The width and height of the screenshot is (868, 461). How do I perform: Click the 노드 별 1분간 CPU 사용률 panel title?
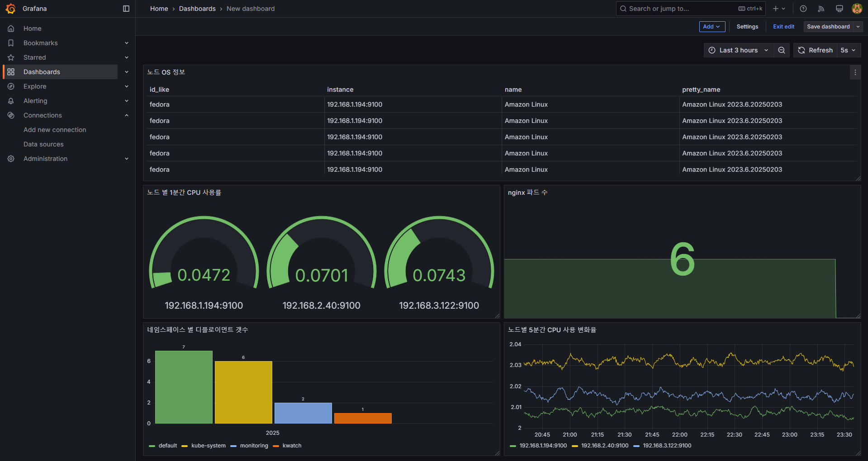coord(184,193)
